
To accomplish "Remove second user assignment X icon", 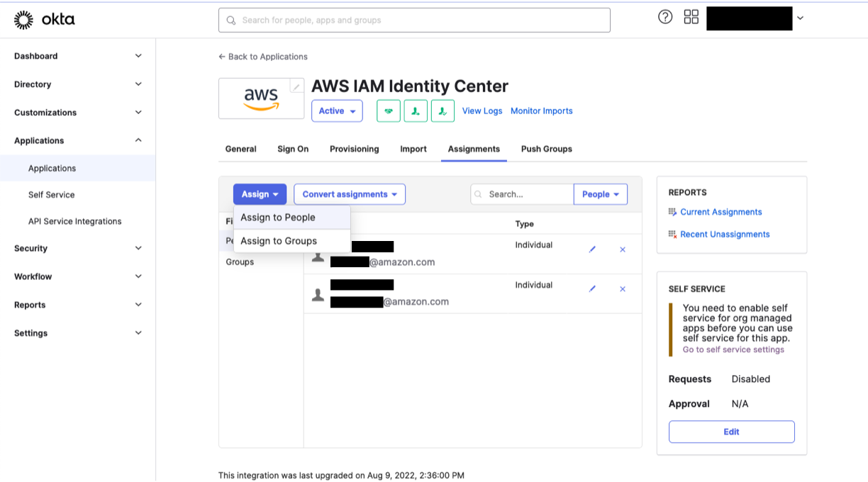I will 623,288.
